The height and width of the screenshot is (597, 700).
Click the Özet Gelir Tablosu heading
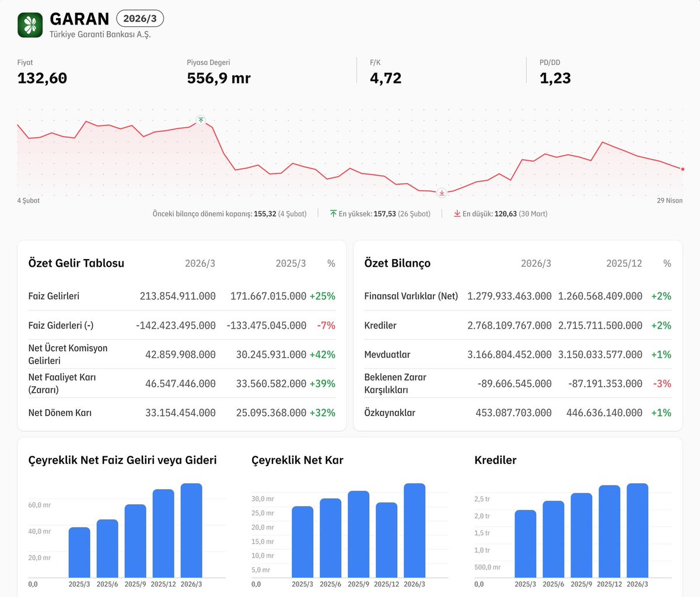point(76,263)
